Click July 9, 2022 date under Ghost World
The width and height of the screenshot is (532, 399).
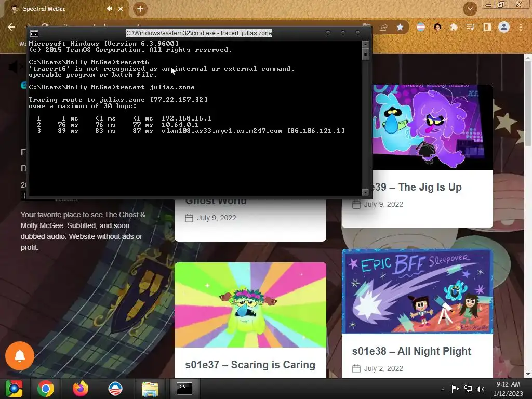[x=217, y=218]
